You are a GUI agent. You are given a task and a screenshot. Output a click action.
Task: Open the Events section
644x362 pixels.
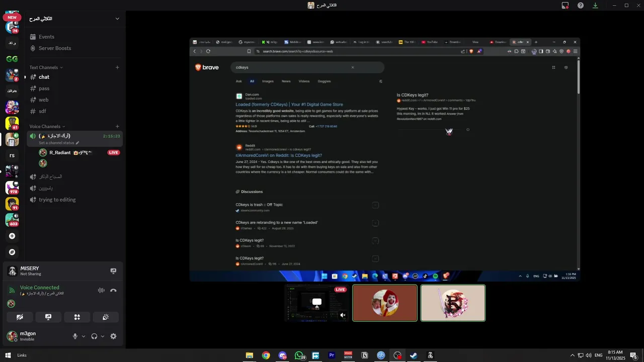[x=74, y=37]
